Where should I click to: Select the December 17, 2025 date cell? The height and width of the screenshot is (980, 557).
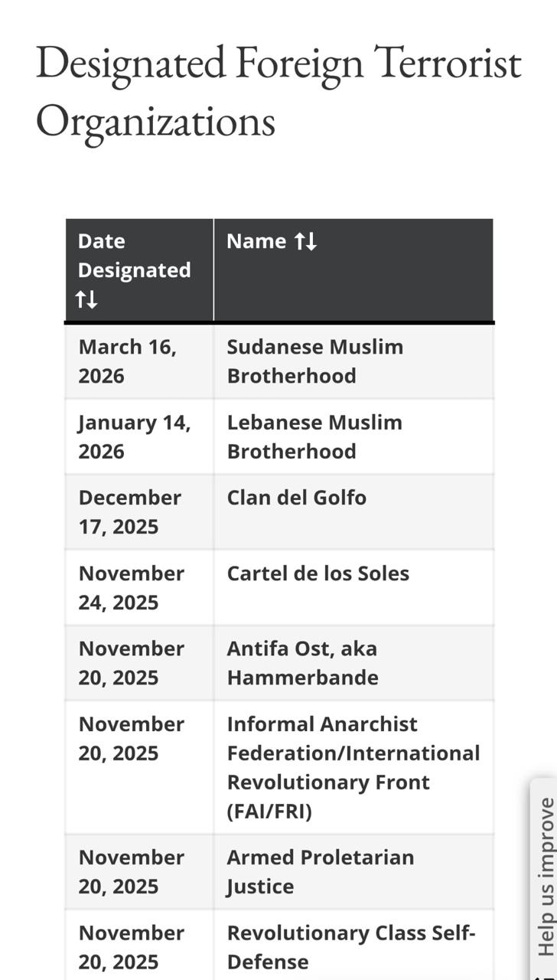(129, 511)
